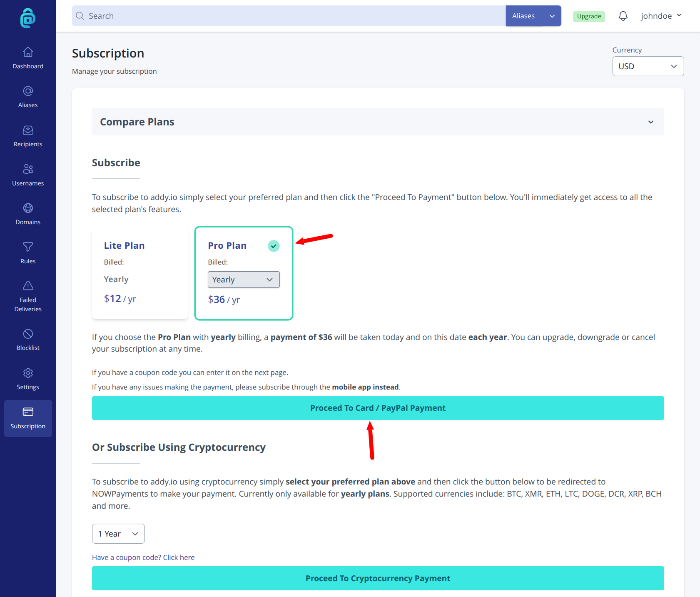Click the Usernames label in the sidebar
The height and width of the screenshot is (597, 700).
28,183
